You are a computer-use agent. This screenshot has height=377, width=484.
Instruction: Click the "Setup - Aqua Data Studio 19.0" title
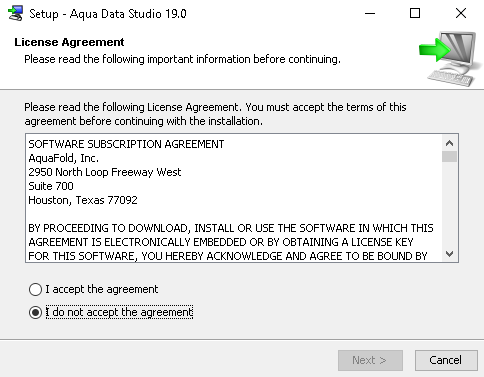tap(108, 14)
